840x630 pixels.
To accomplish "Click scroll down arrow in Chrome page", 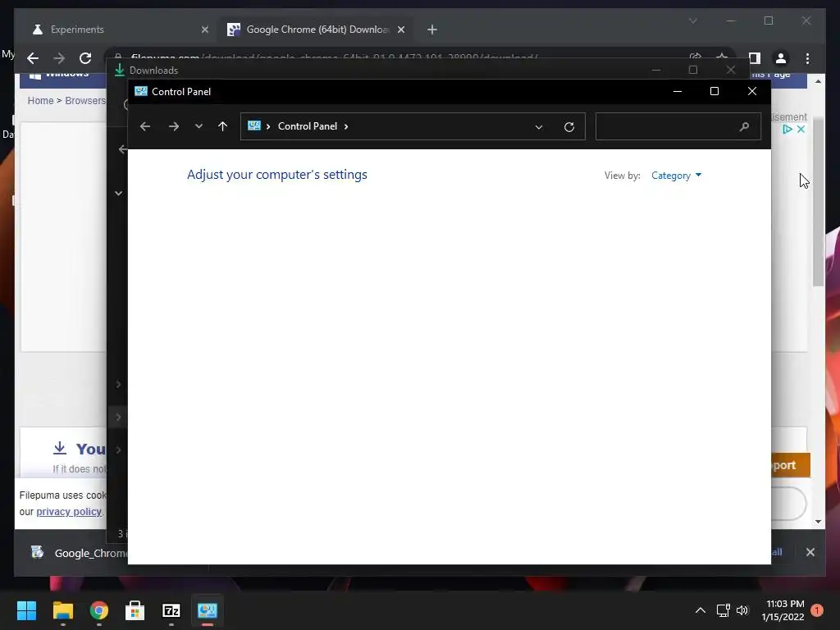I will pos(818,521).
